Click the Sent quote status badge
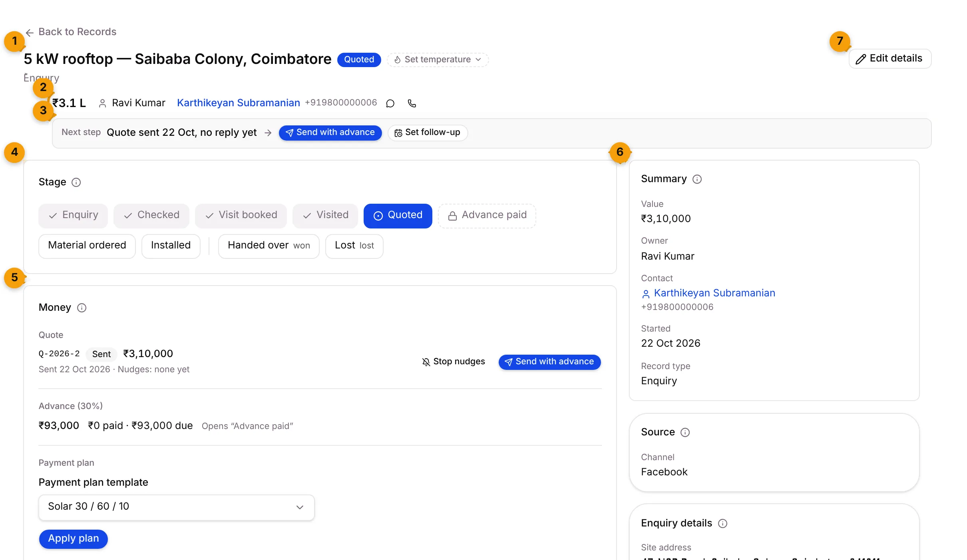The width and height of the screenshot is (967, 560). tap(101, 354)
